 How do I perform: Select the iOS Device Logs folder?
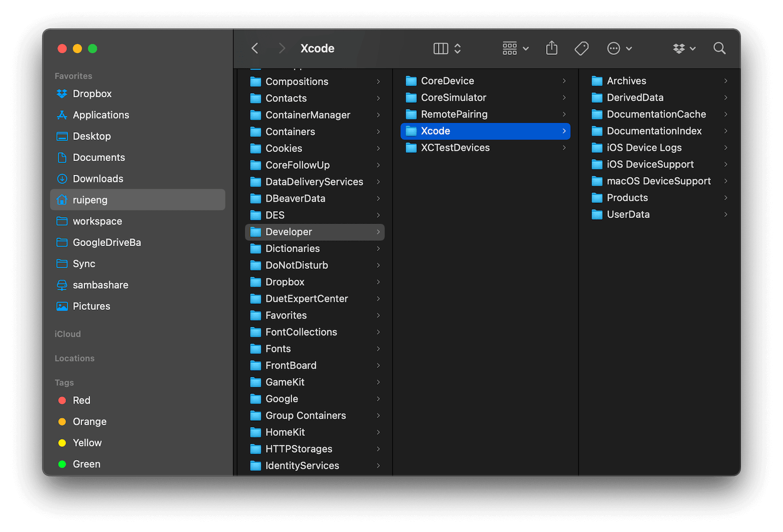(x=659, y=147)
